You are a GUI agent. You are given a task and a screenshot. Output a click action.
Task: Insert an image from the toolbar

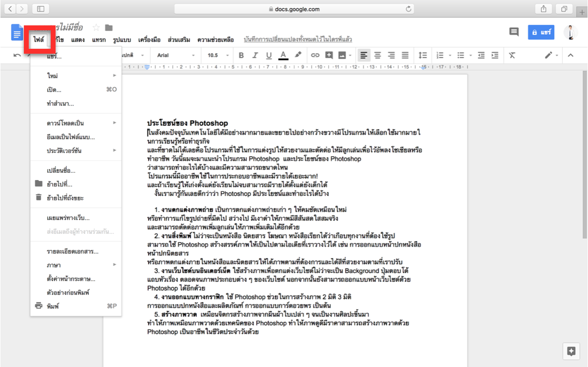342,55
